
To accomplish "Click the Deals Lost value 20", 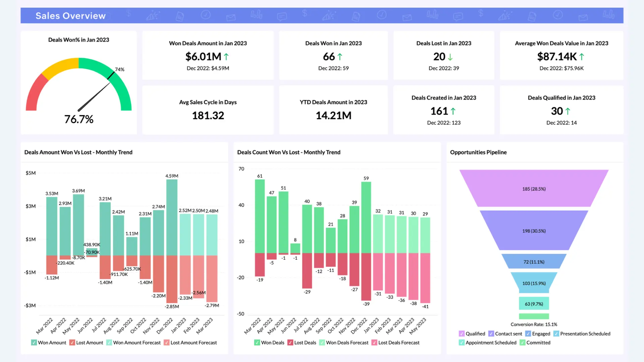I will click(439, 57).
